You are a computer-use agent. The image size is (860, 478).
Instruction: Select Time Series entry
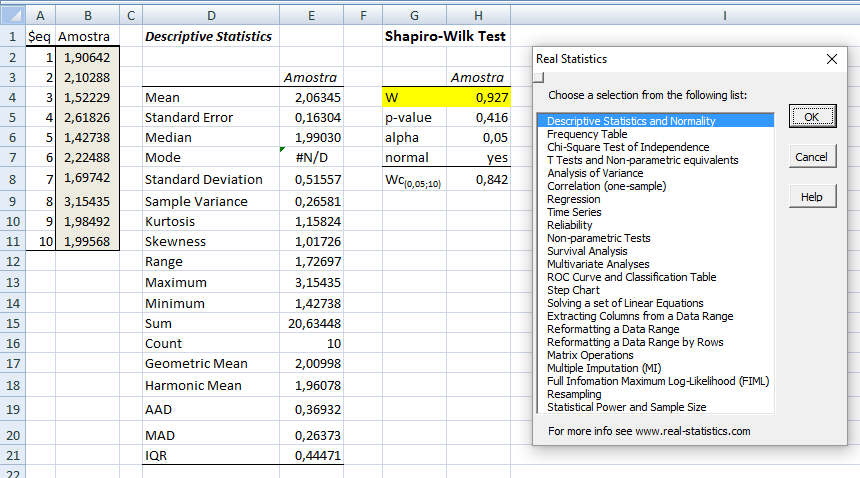[655, 212]
